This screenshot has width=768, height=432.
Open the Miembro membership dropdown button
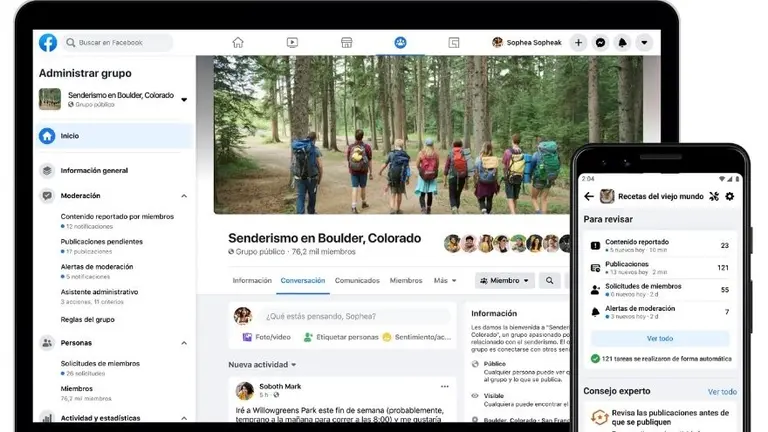pyautogui.click(x=504, y=281)
